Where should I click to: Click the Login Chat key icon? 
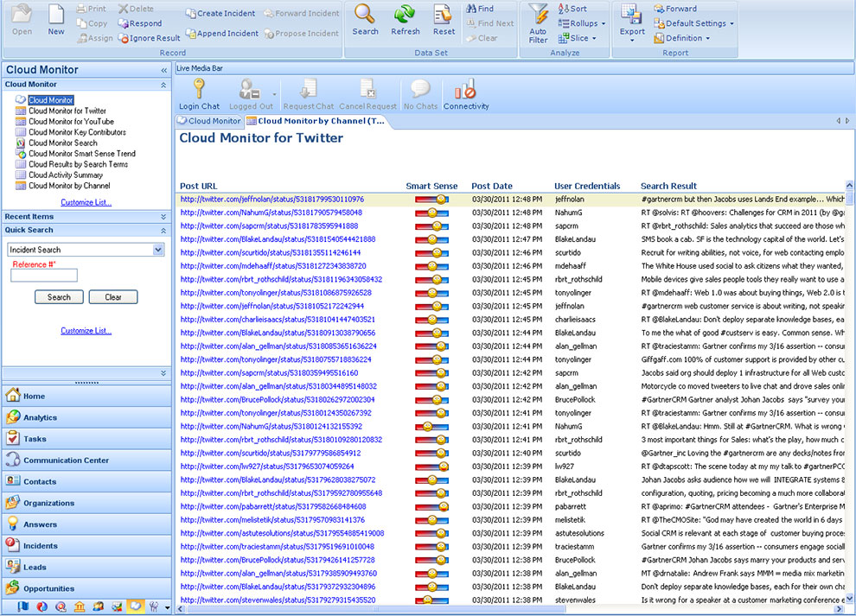click(x=199, y=88)
